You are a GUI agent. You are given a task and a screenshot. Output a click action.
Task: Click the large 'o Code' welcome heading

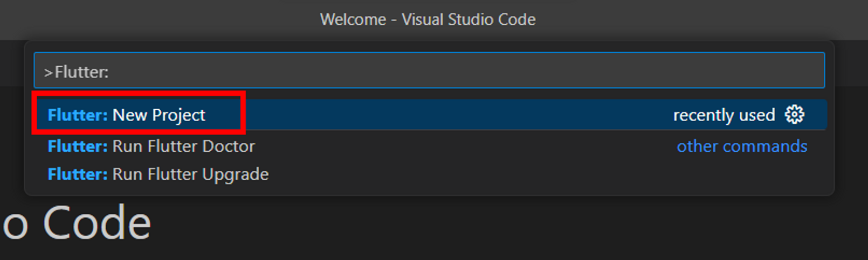pos(77,223)
